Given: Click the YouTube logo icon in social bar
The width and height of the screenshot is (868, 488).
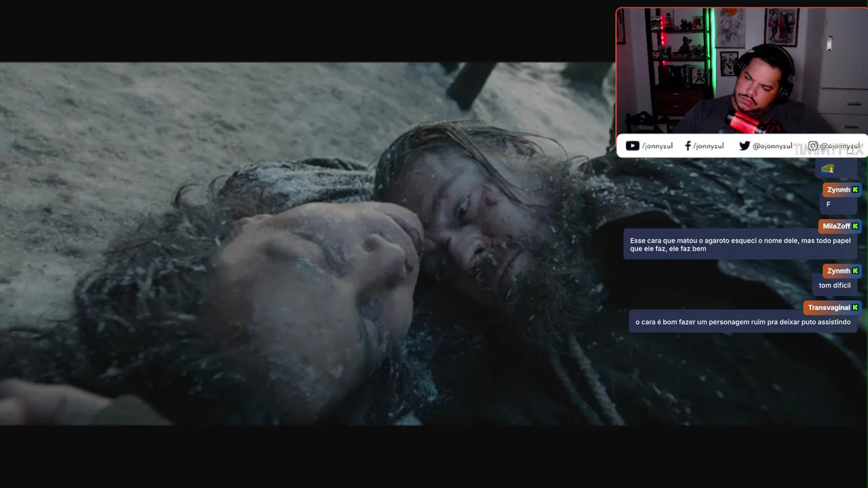Looking at the screenshot, I should (x=632, y=146).
